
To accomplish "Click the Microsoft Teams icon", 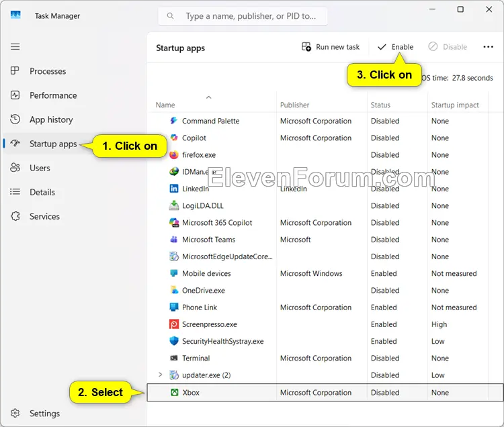I will 174,240.
